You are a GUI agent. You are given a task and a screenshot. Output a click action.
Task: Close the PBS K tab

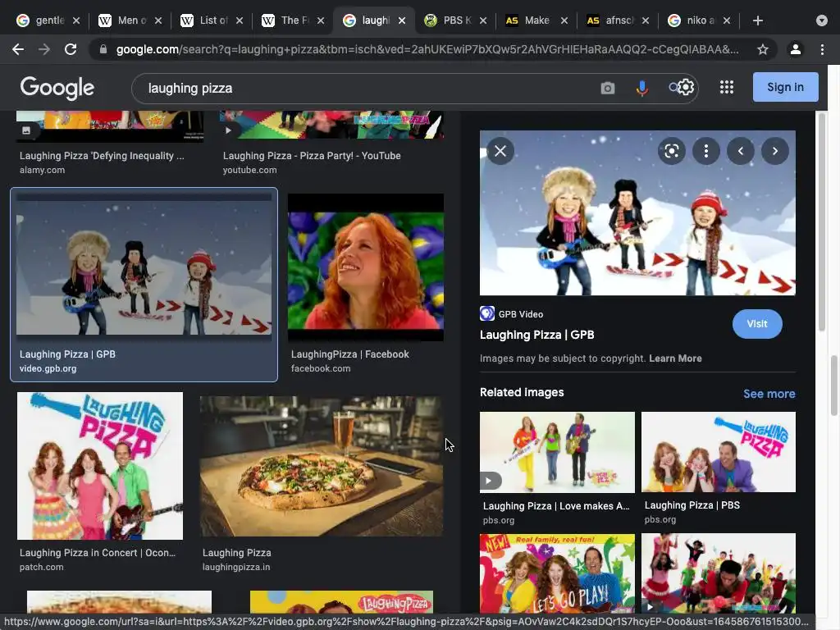[x=483, y=21]
